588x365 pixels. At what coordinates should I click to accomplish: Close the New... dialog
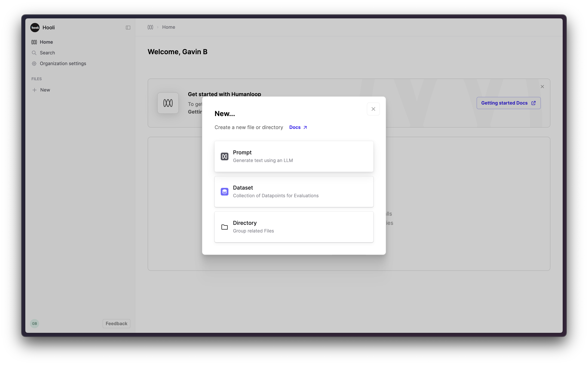point(373,109)
